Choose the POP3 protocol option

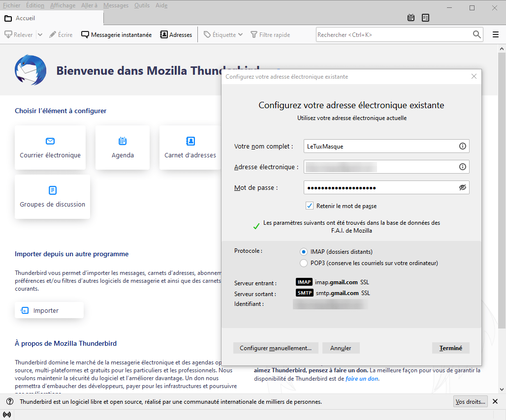304,263
